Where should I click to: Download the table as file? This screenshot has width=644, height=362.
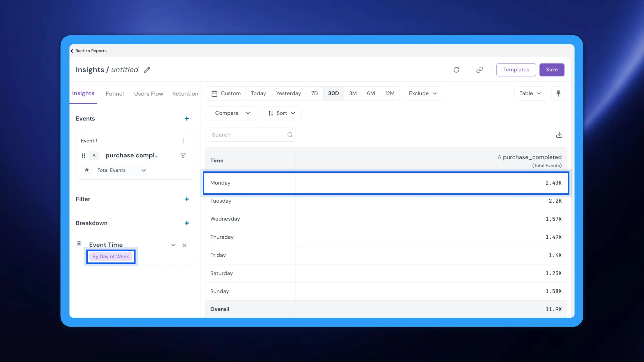559,135
